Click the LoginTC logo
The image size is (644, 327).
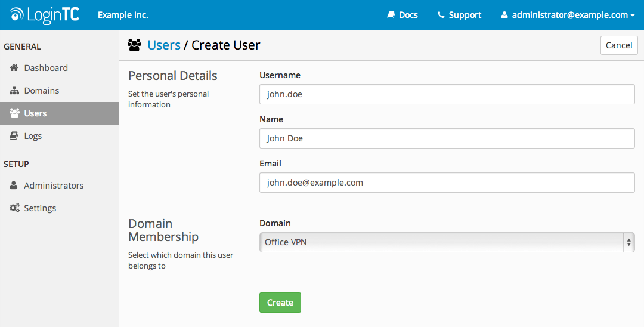point(45,15)
